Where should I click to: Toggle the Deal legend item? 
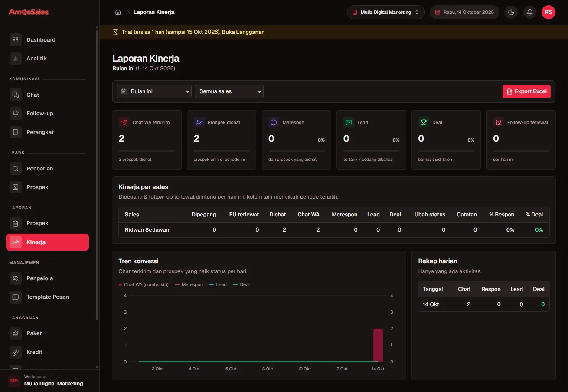pos(242,285)
